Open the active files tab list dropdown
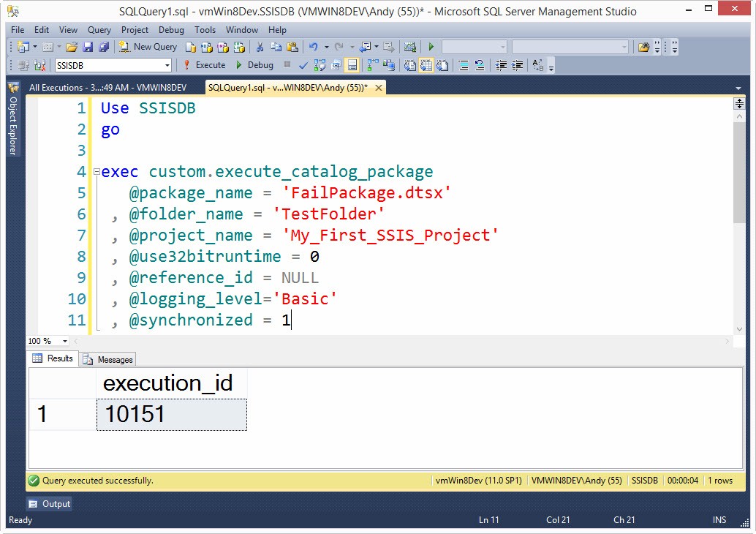The height and width of the screenshot is (534, 756). (x=738, y=89)
